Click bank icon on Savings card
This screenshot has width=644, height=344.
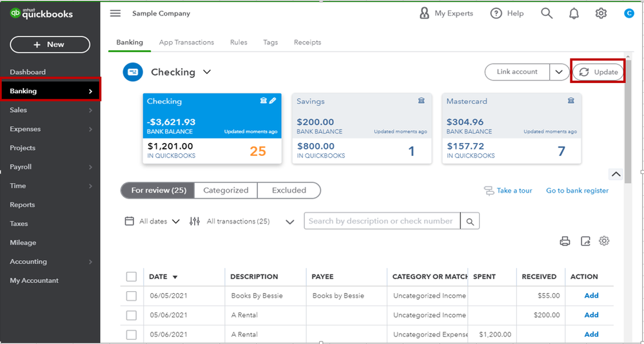[422, 100]
